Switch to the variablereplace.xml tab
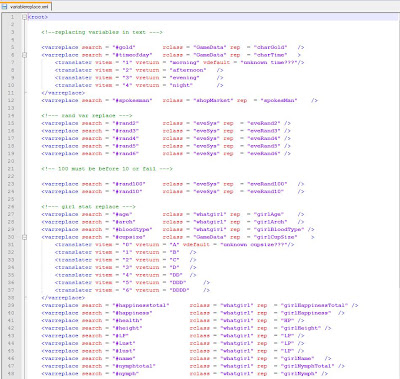400x379 pixels. 26,6
